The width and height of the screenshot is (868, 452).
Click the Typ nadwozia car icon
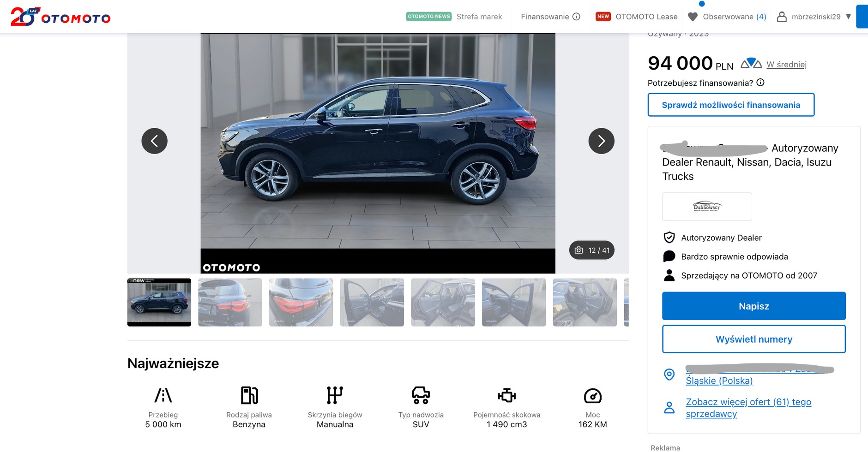[x=421, y=395]
